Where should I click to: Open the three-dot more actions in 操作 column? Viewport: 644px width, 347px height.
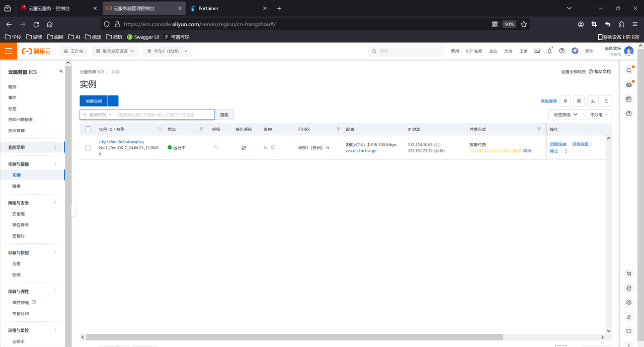tap(566, 151)
